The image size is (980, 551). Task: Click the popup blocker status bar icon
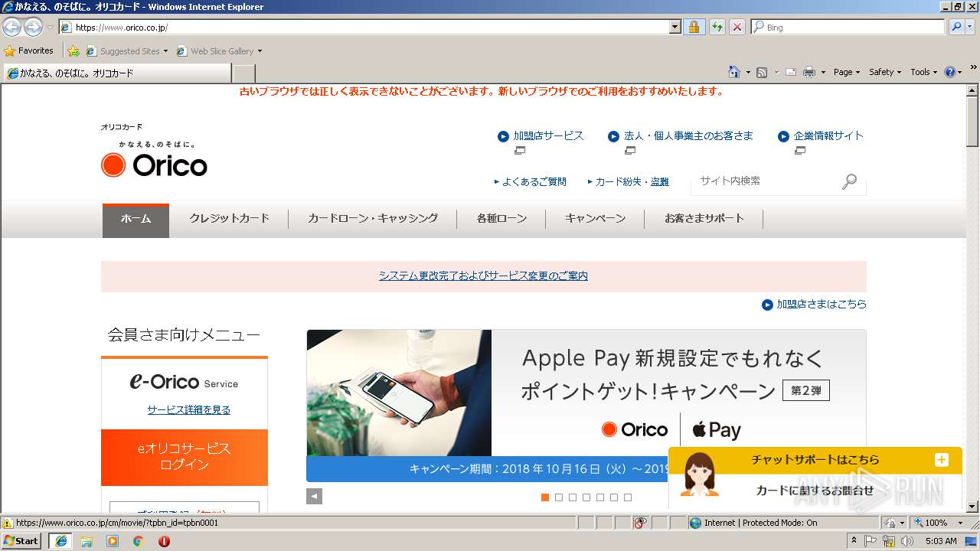point(640,523)
